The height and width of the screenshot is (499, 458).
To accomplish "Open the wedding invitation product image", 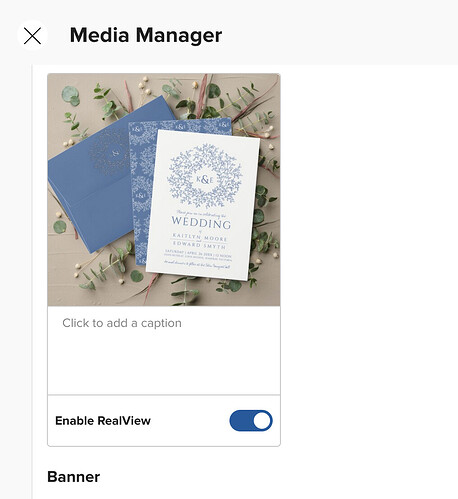I will point(164,190).
